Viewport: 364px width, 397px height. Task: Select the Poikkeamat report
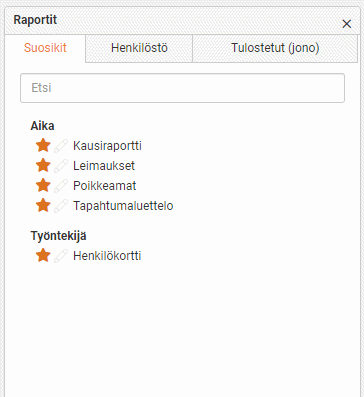point(105,186)
